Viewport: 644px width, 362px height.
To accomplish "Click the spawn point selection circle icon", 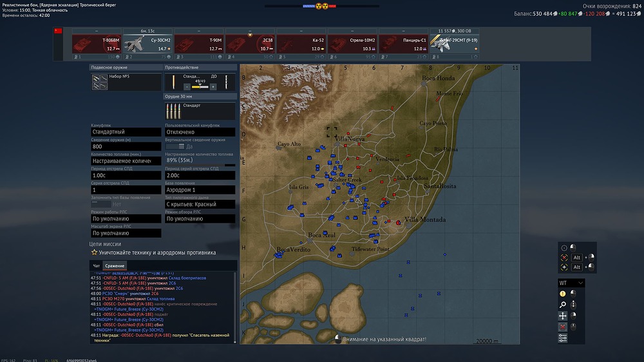I will click(564, 248).
